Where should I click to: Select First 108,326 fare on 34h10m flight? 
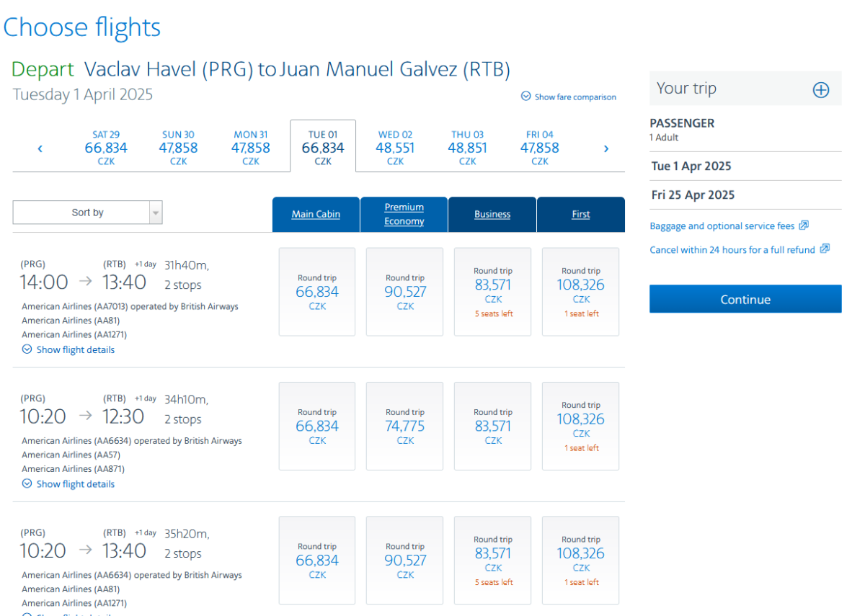click(x=580, y=426)
